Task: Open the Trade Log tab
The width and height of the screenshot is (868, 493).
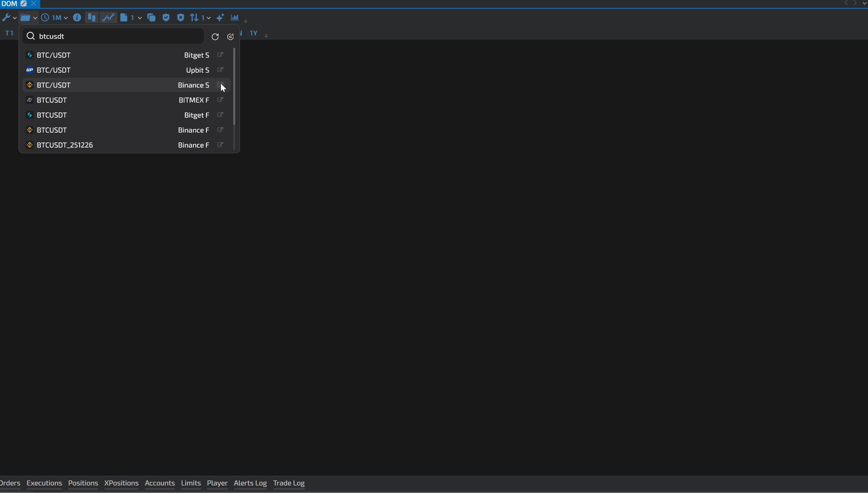Action: click(x=289, y=483)
